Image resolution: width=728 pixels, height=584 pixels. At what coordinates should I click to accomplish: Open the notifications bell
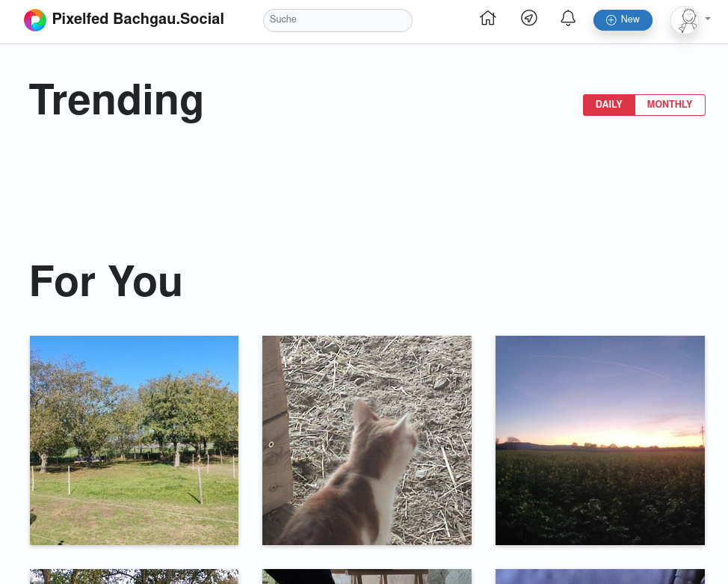pos(568,19)
